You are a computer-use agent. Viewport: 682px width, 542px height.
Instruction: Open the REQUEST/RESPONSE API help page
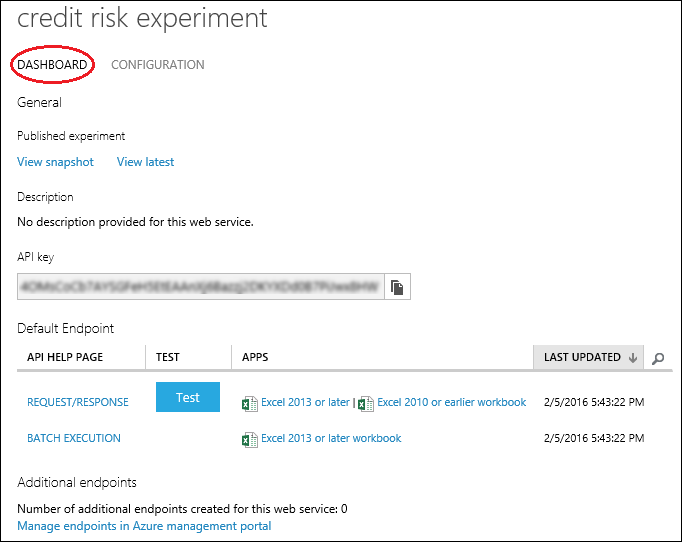[78, 402]
